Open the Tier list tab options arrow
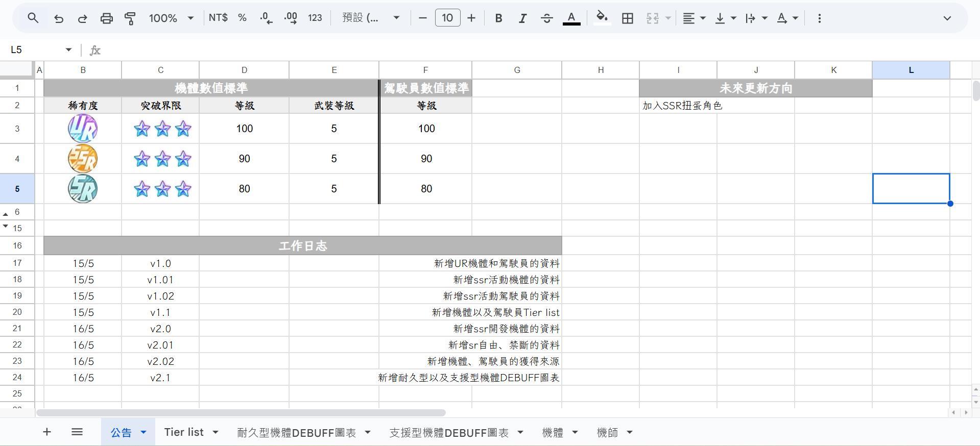 pyautogui.click(x=215, y=432)
